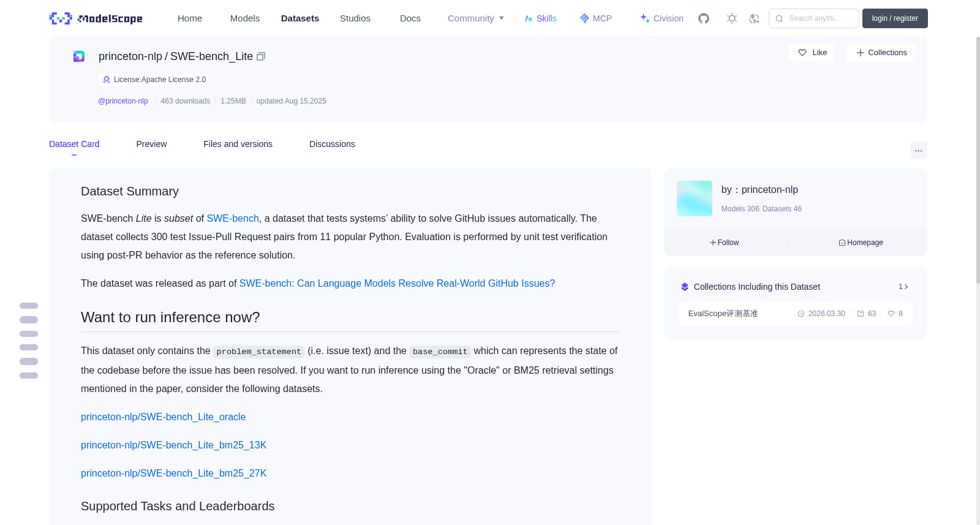The height and width of the screenshot is (525, 980).
Task: Click the dataset avatar icon
Action: [79, 56]
